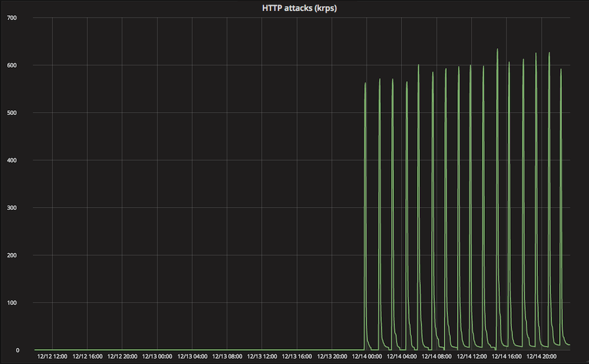Image resolution: width=589 pixels, height=364 pixels.
Task: Click the 12/14 00:00 time label
Action: (366, 357)
